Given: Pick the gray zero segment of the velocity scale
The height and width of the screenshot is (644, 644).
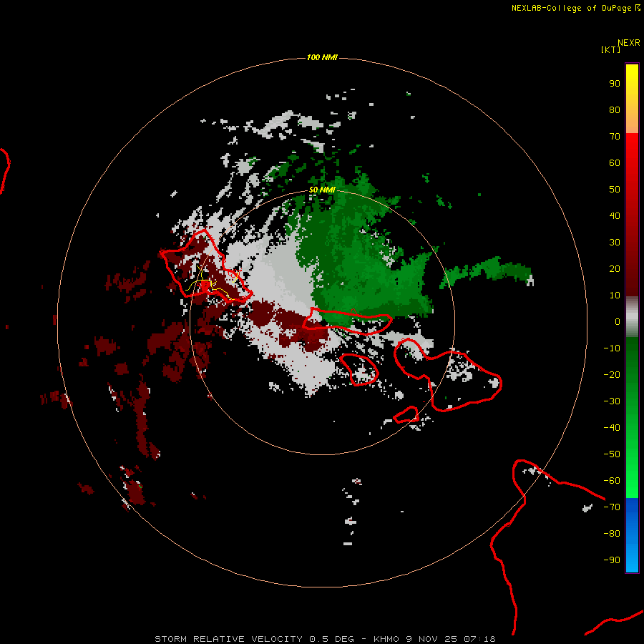Looking at the screenshot, I should (x=632, y=317).
